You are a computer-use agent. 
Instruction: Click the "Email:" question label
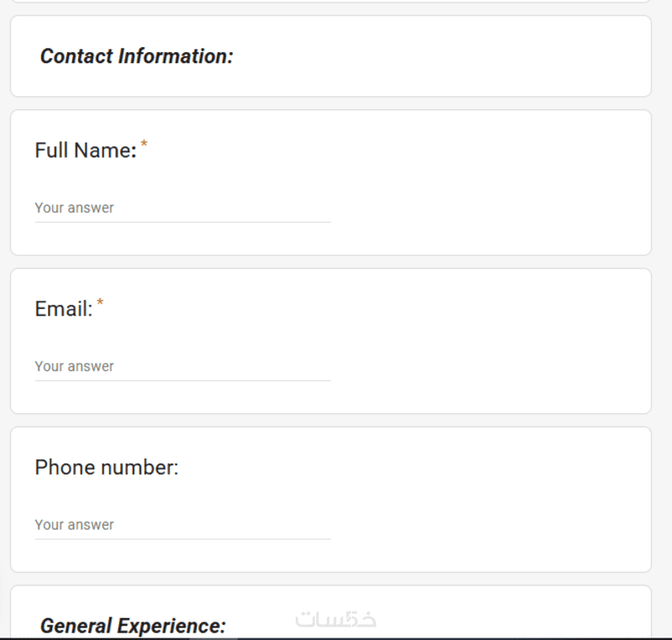(x=63, y=309)
